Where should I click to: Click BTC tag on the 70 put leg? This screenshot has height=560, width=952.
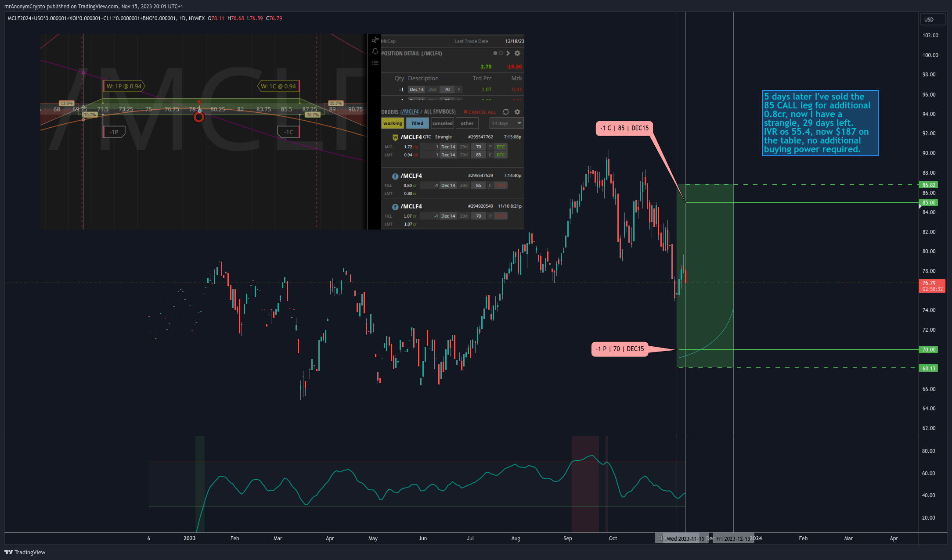click(501, 147)
